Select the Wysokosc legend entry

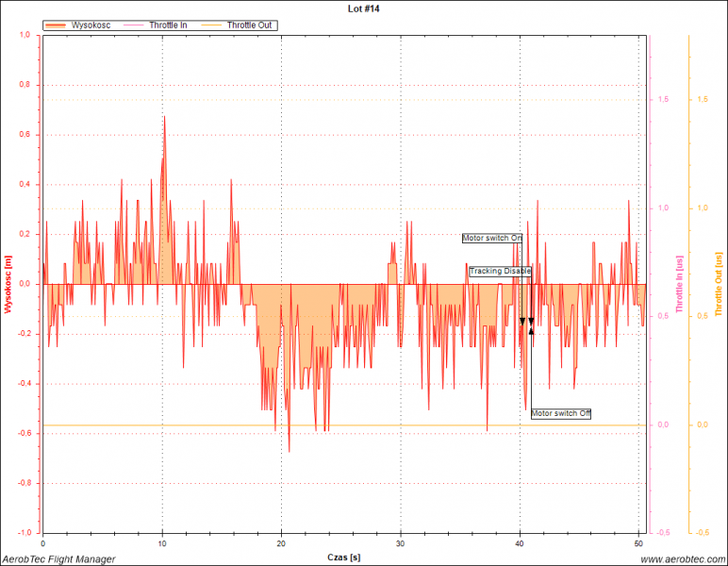[91, 25]
